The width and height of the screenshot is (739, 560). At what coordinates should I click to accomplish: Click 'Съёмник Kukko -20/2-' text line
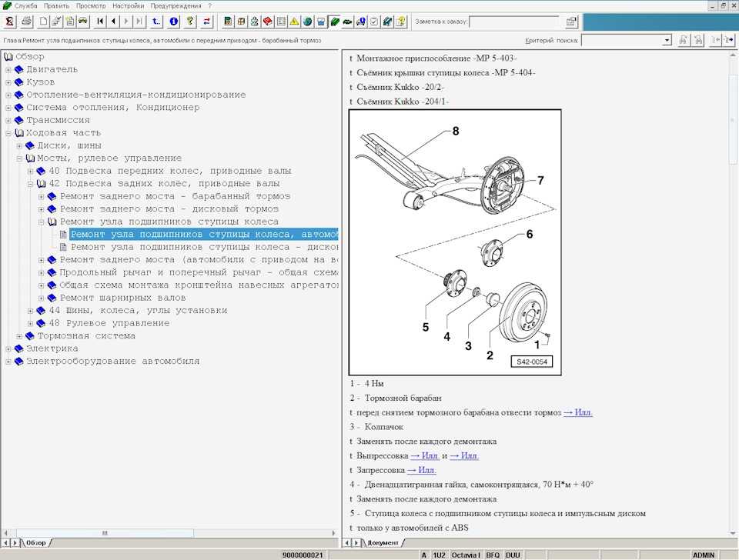(x=400, y=87)
